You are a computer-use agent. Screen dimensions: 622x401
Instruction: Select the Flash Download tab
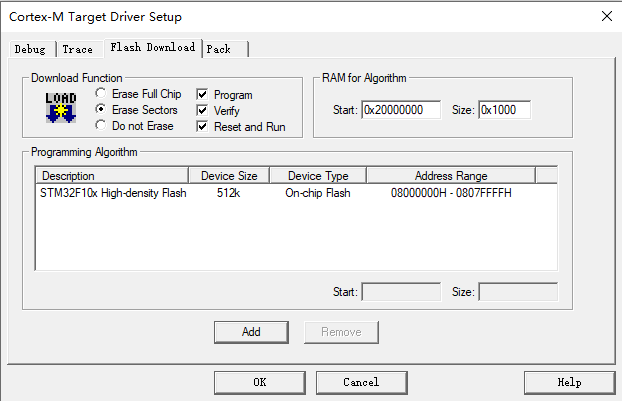point(153,47)
